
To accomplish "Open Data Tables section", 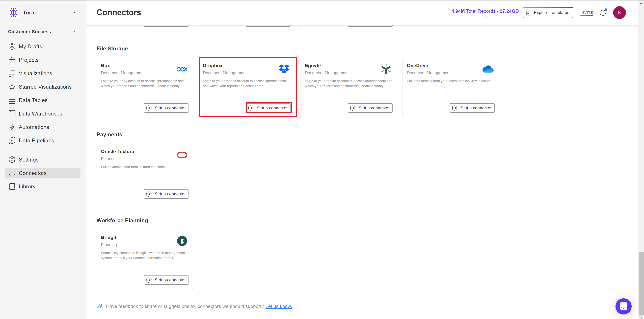I will coord(43,100).
